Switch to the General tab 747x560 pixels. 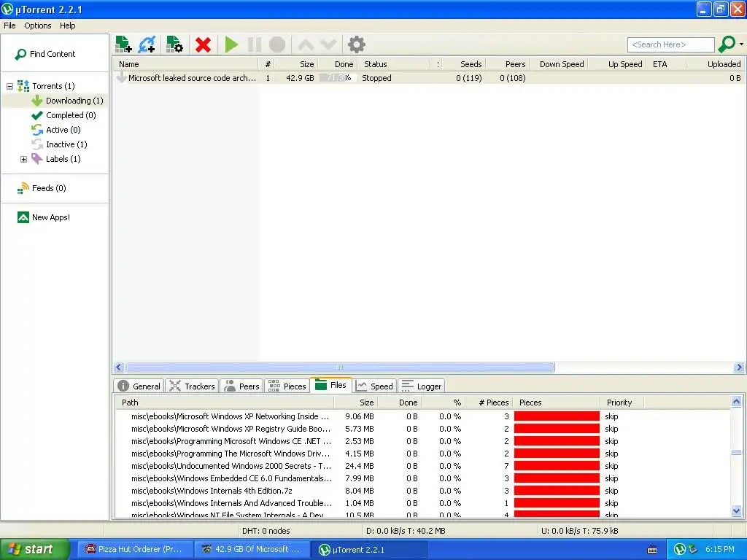[139, 386]
